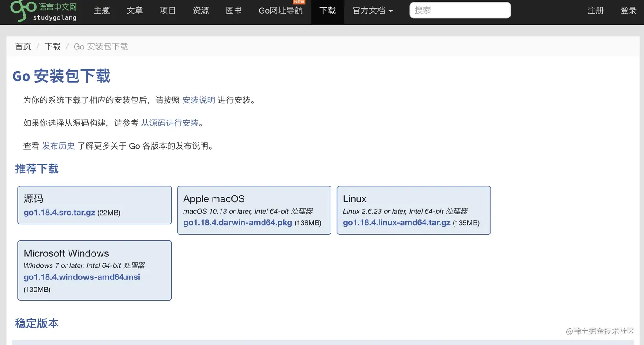Click the Microsoft Windows card title
Screen dimensions: 644x345
point(66,253)
